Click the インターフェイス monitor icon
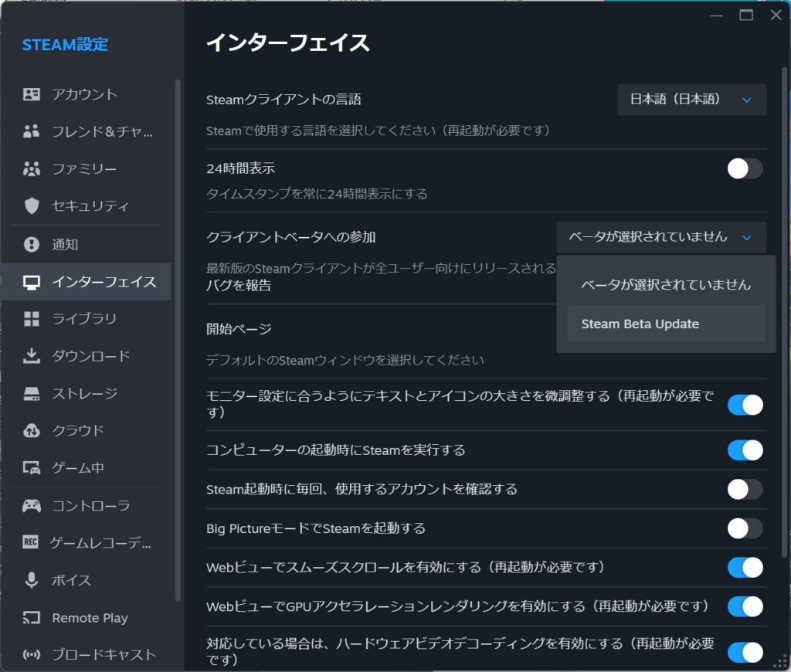Viewport: 791px width, 672px height. (x=31, y=282)
